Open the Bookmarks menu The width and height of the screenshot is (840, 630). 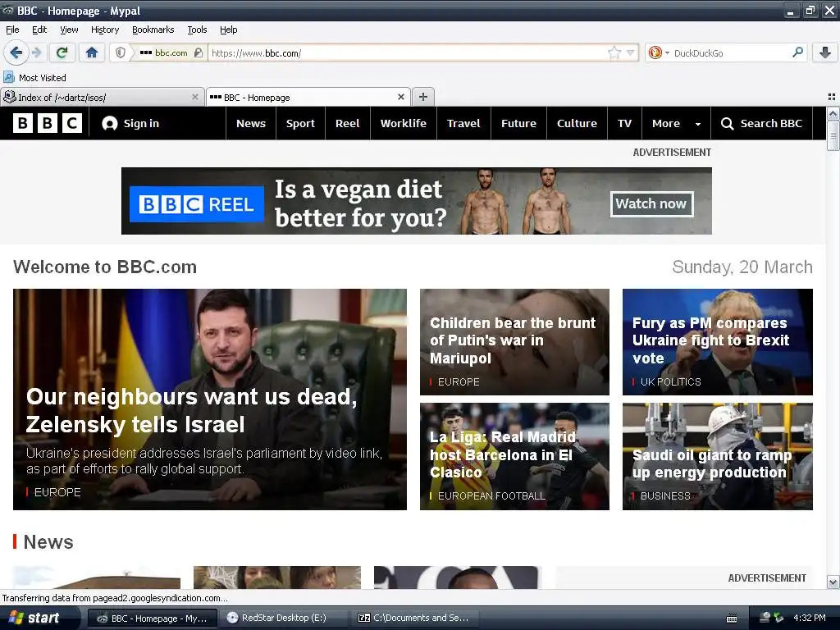pyautogui.click(x=153, y=30)
